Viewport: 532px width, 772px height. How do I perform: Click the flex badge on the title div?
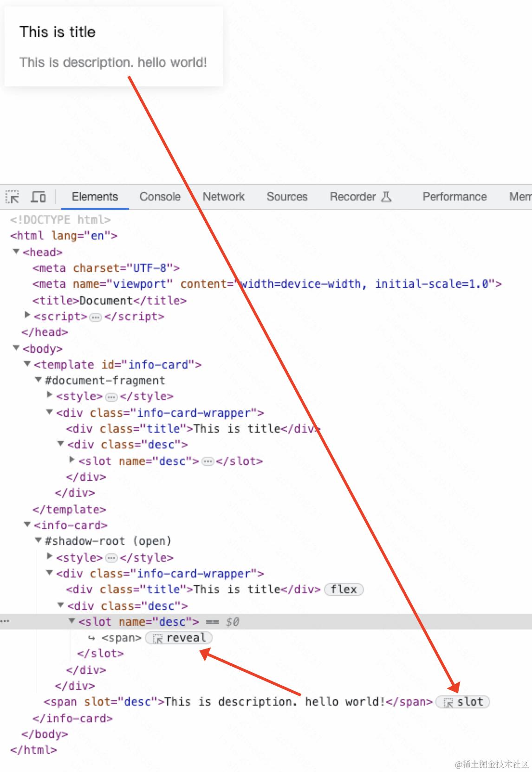(x=344, y=590)
